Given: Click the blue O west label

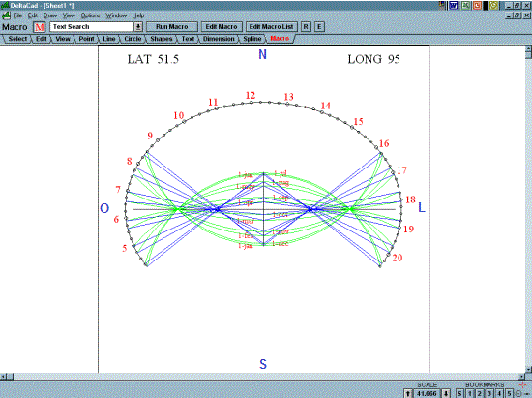Looking at the screenshot, I should 104,208.
